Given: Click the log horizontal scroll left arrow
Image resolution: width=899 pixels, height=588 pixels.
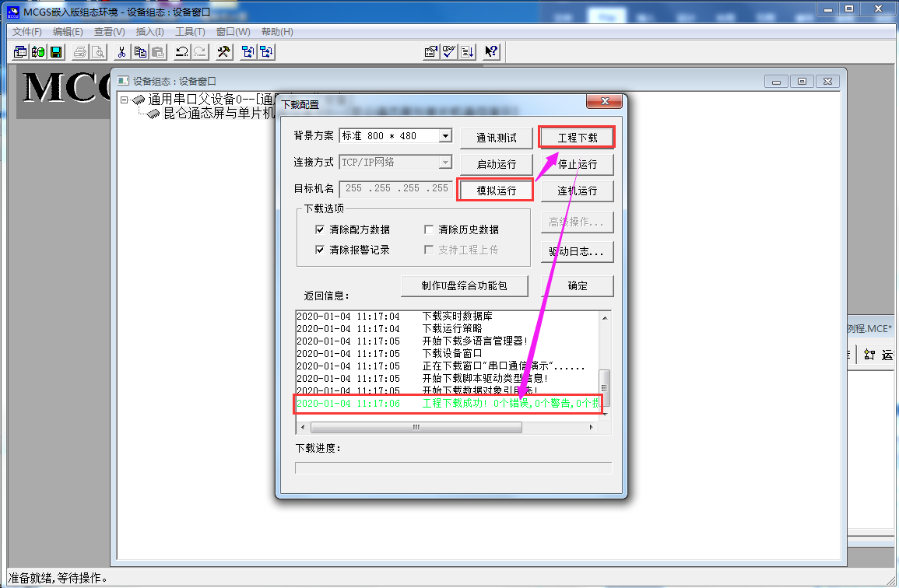Looking at the screenshot, I should (303, 427).
